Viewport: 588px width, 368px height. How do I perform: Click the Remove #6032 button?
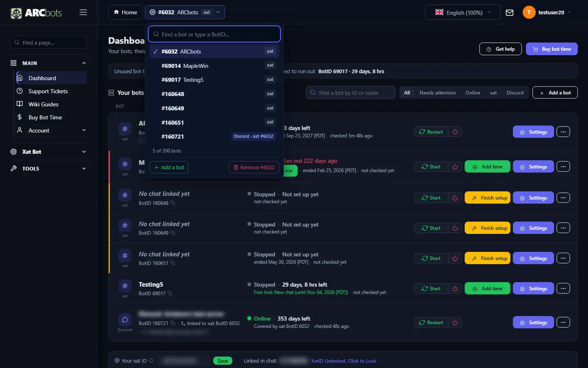254,168
